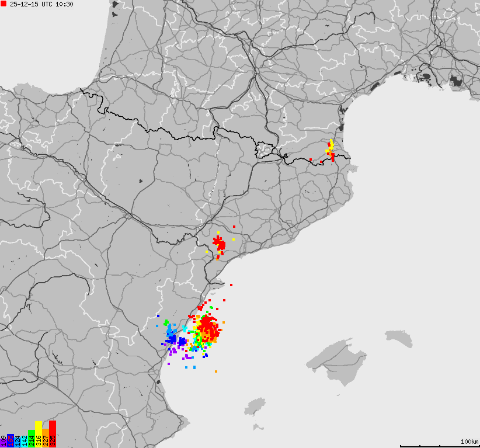
Task: Toggle the strike age legend display
Action: tap(28, 439)
